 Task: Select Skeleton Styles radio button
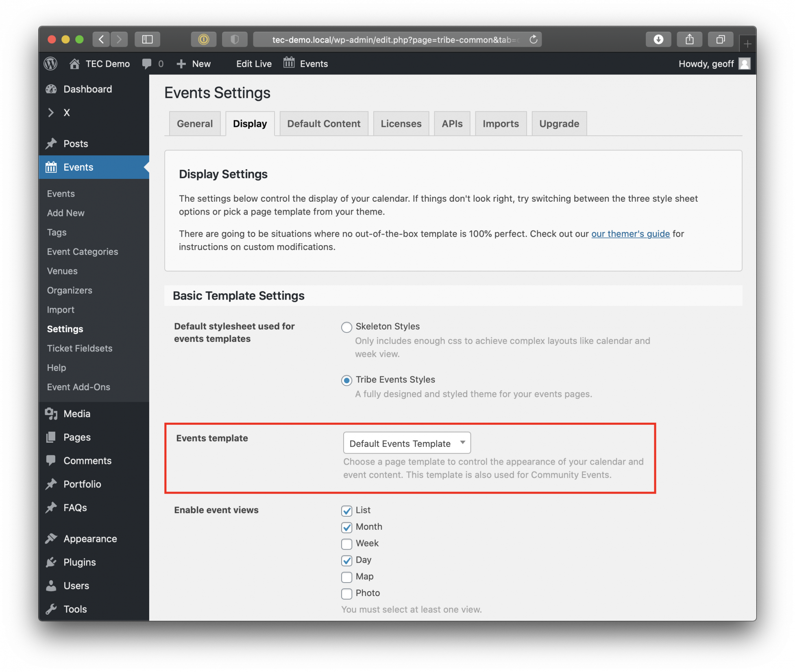(x=346, y=327)
